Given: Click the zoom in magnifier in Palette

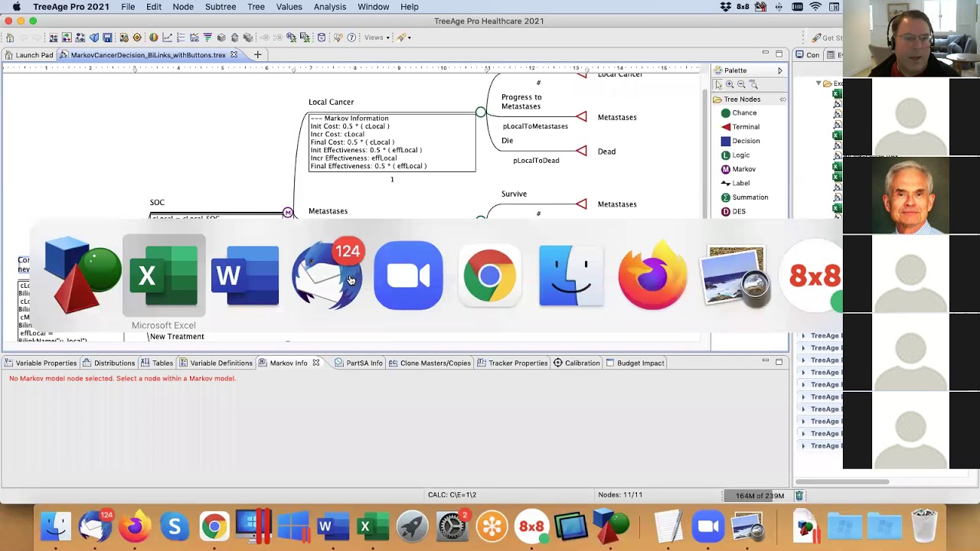Looking at the screenshot, I should [730, 84].
